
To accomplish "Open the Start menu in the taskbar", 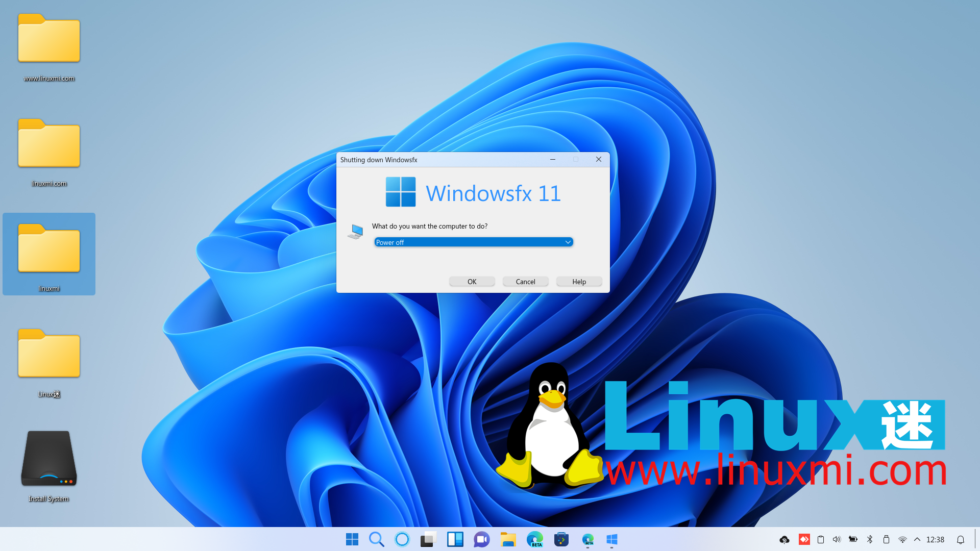I will pyautogui.click(x=352, y=539).
